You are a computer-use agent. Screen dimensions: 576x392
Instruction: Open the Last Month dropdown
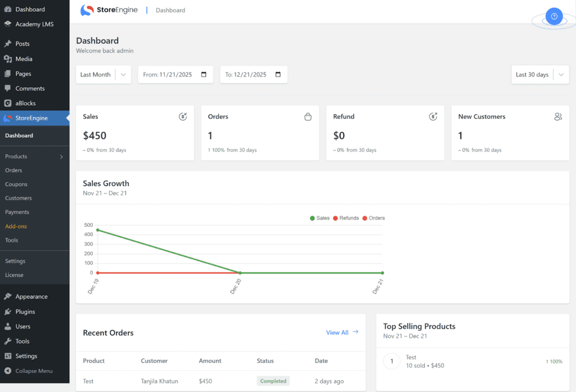click(x=103, y=75)
